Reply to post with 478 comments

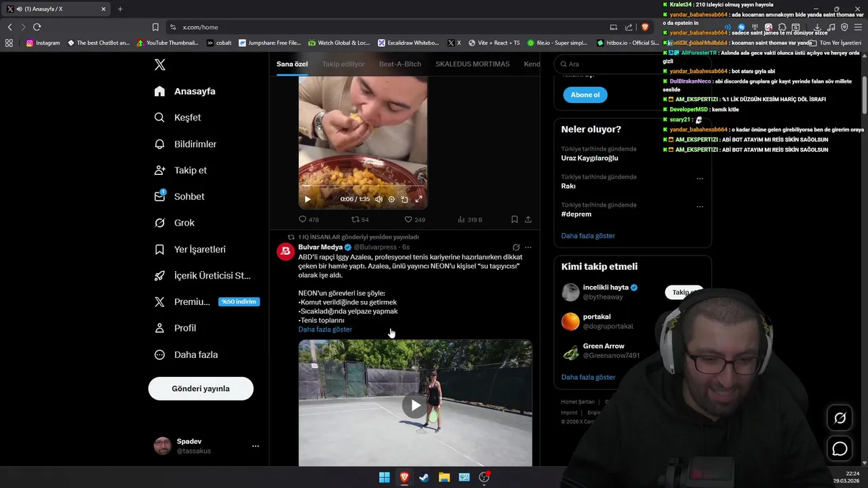tap(309, 220)
